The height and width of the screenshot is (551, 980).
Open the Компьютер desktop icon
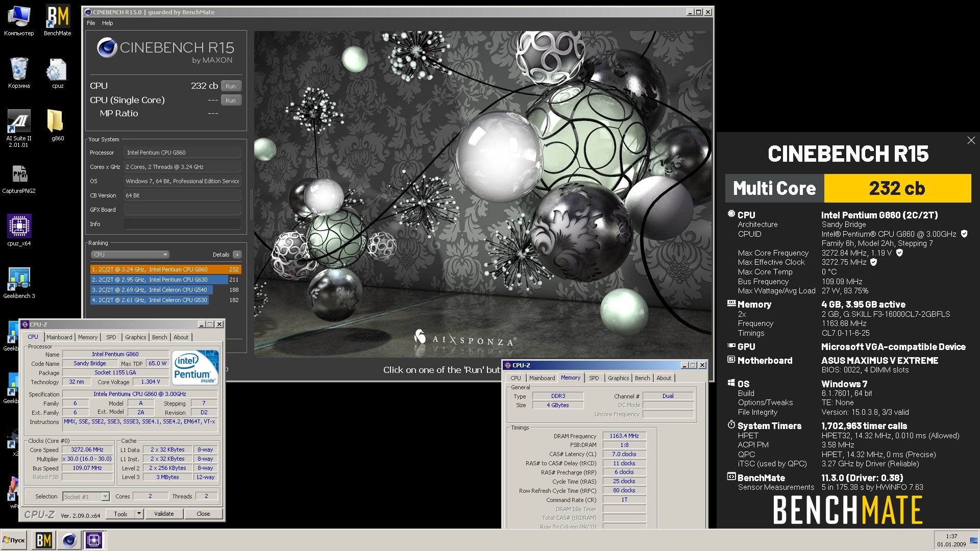(x=19, y=20)
